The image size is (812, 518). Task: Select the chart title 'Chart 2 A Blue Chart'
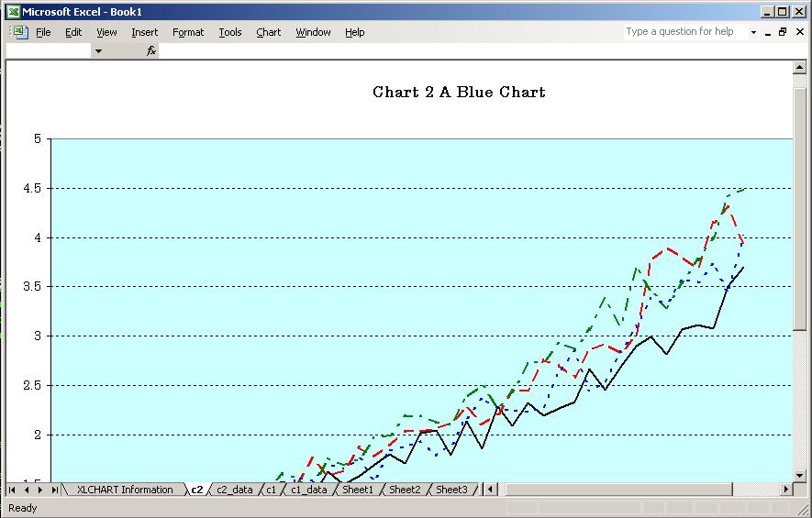[x=459, y=92]
